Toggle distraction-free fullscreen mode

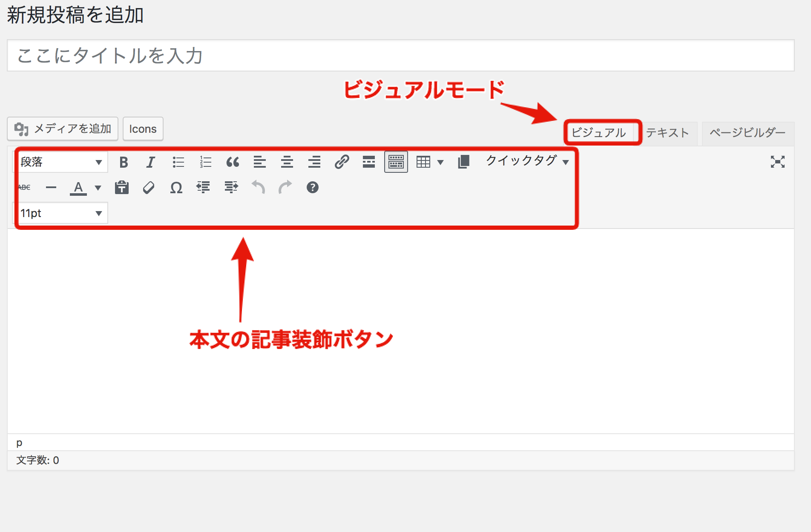(777, 162)
